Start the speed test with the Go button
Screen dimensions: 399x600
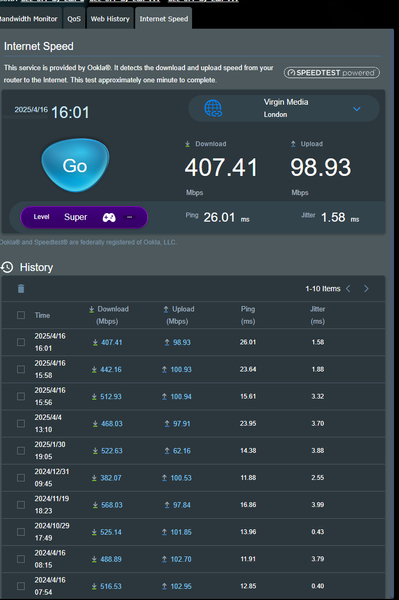tap(75, 165)
